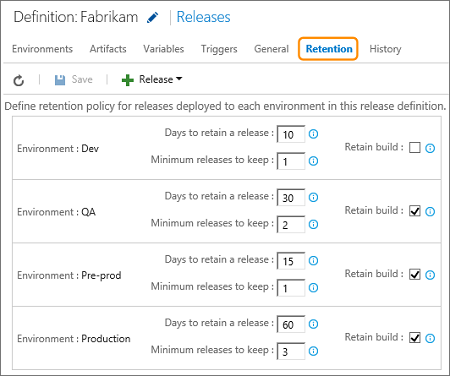This screenshot has width=450, height=376.
Task: Open the Releases link in header
Action: pyautogui.click(x=203, y=17)
